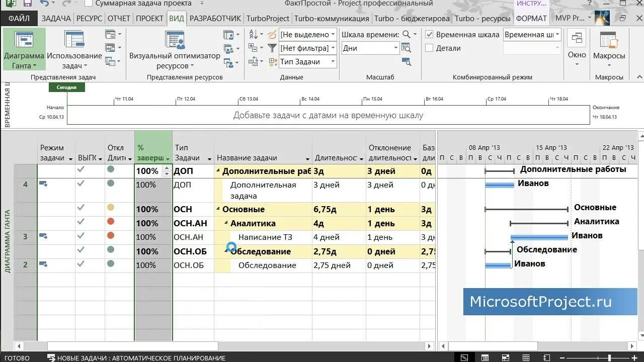
Task: Click the А-Я sort icon
Action: 253,34
